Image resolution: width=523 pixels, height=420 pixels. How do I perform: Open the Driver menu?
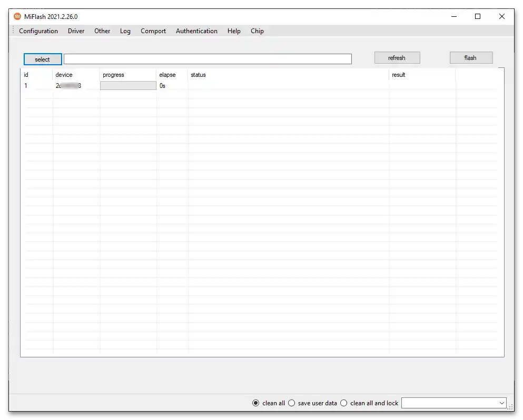(76, 31)
